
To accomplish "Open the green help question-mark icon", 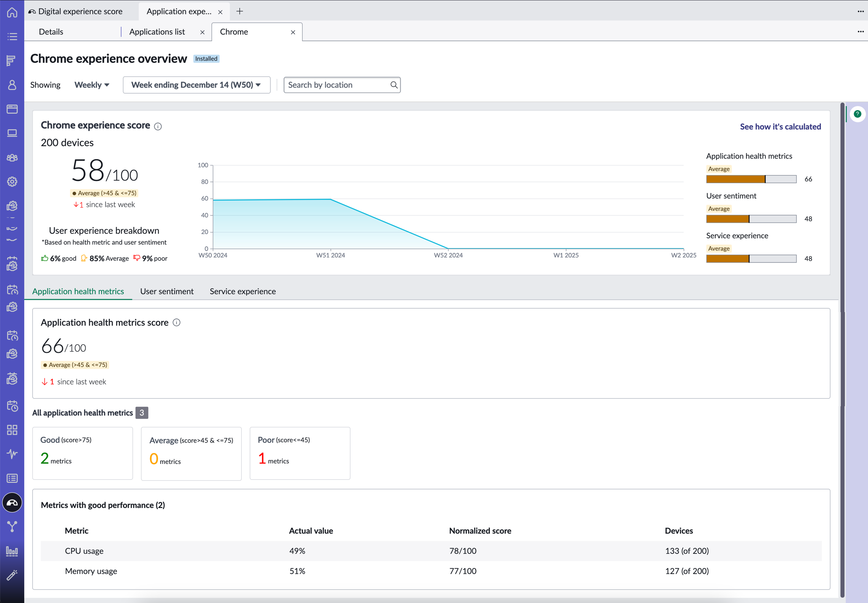I will [x=857, y=114].
